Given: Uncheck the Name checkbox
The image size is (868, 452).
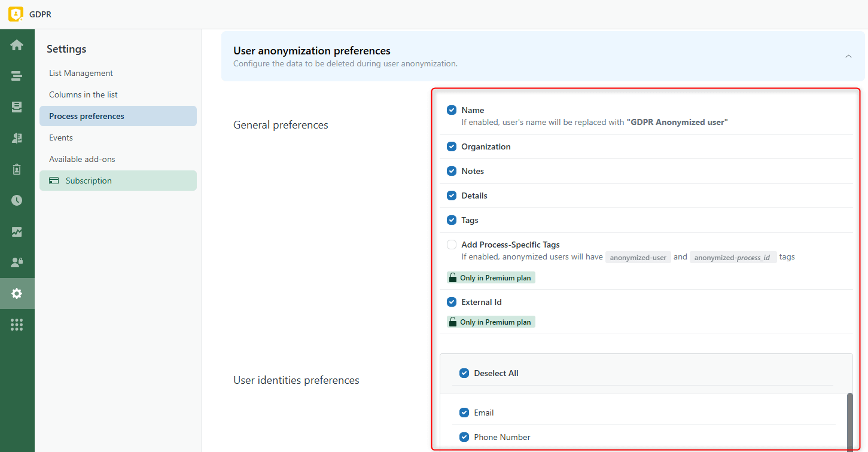Looking at the screenshot, I should pyautogui.click(x=452, y=110).
